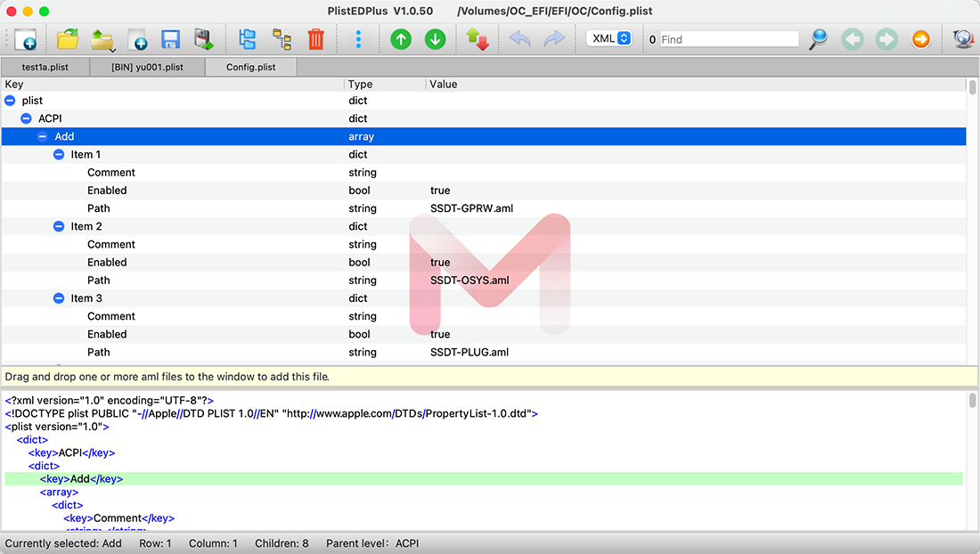Click the yellow collapse-all tree icon
Screen dimensions: 980x554
tap(282, 39)
